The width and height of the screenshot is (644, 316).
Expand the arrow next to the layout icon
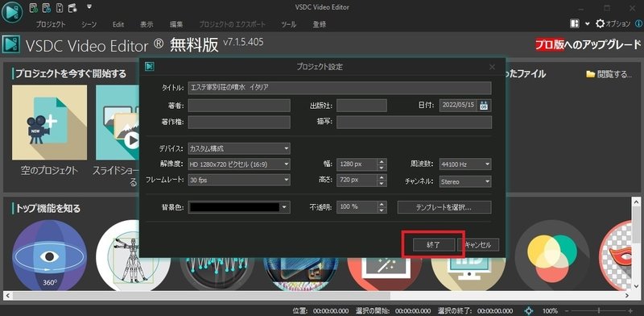pyautogui.click(x=588, y=24)
